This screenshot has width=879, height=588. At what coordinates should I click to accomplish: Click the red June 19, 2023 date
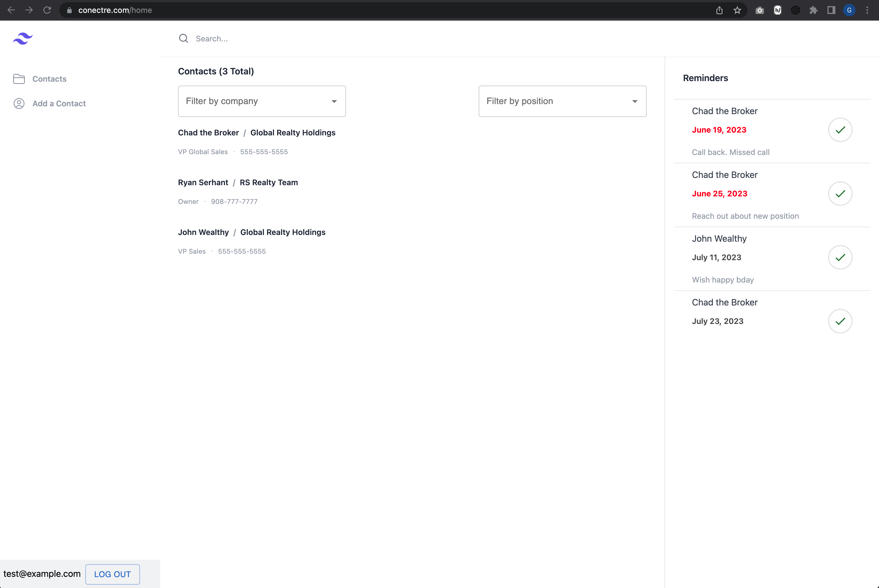[x=719, y=130]
